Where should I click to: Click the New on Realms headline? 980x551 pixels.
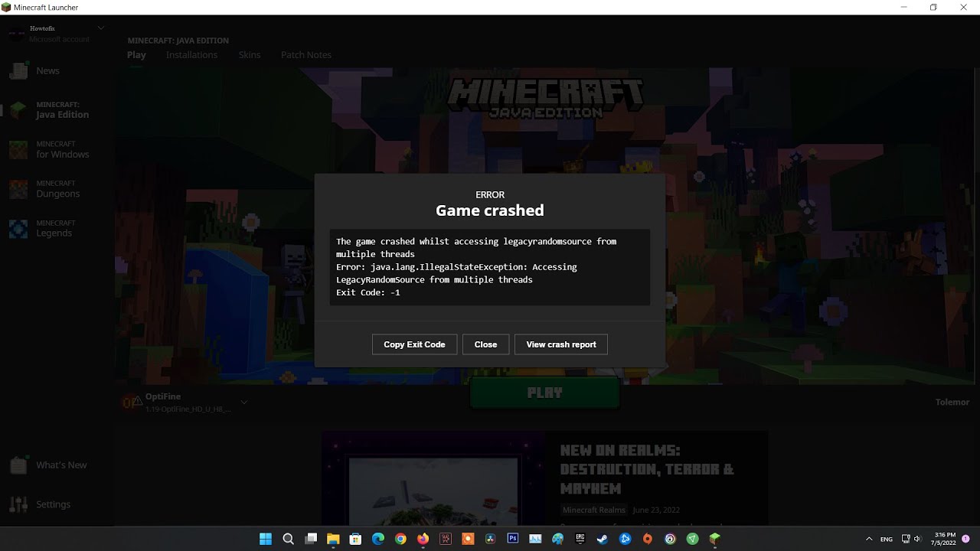647,469
